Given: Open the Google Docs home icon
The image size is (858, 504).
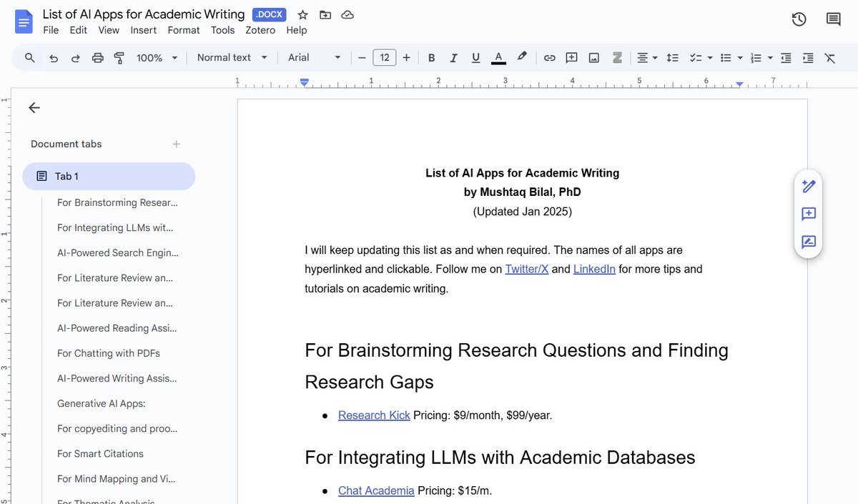Looking at the screenshot, I should (24, 21).
